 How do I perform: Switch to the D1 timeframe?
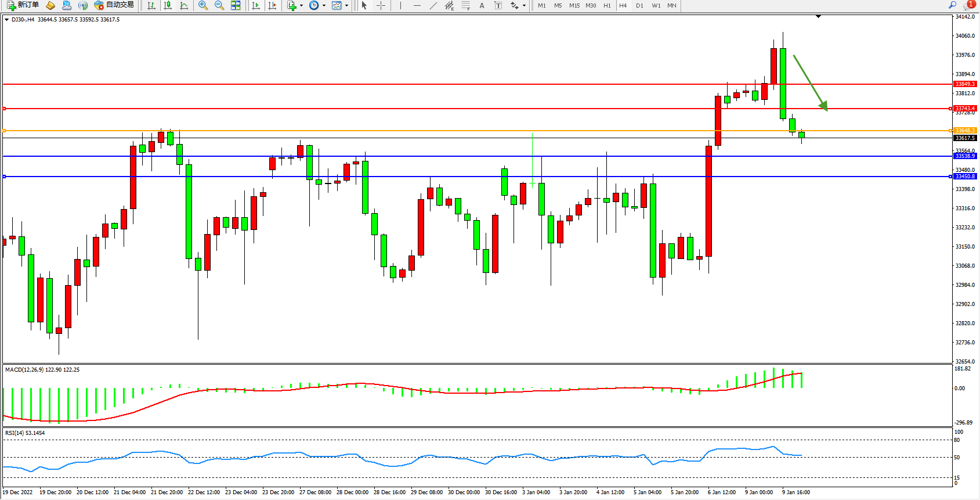point(639,5)
